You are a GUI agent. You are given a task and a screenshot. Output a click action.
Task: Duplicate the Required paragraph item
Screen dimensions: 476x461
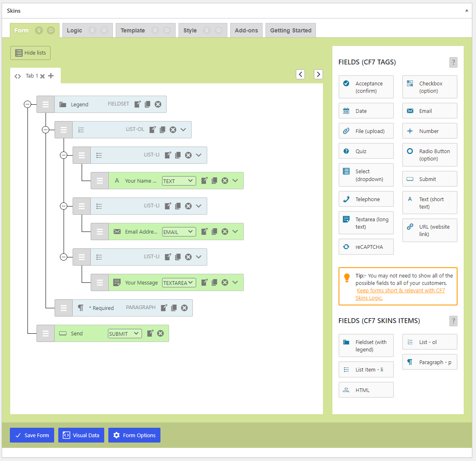point(174,308)
